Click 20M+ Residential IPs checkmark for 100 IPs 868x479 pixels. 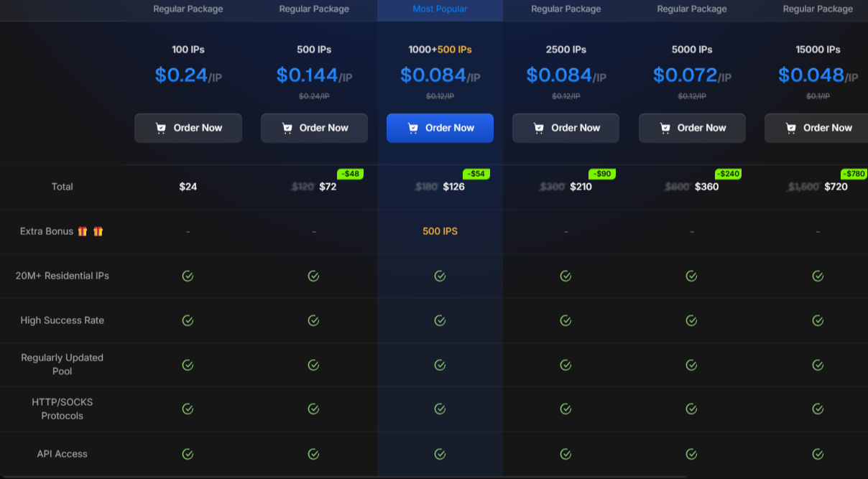[x=188, y=276]
